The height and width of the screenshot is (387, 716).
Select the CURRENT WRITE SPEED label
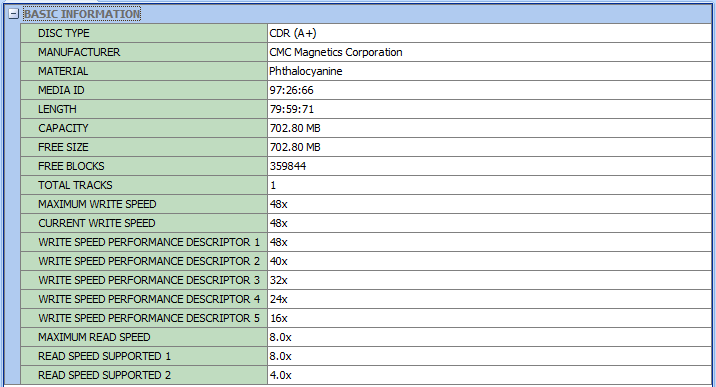click(97, 223)
